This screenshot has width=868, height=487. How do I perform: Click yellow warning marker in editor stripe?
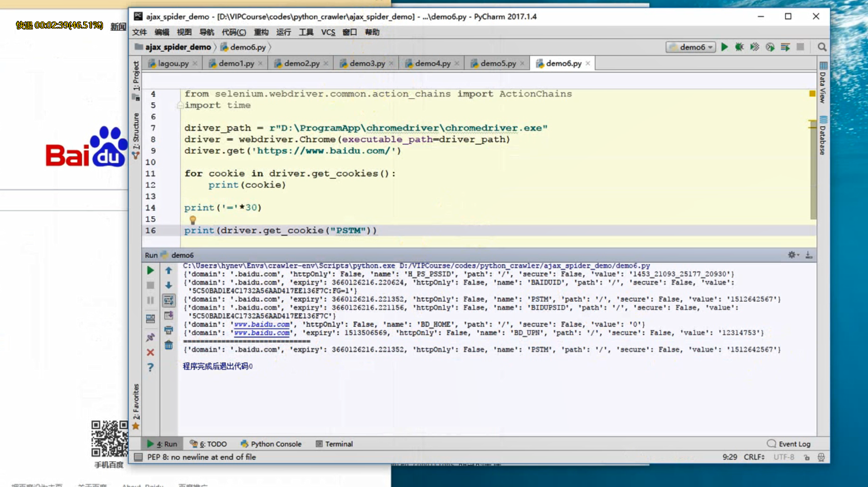coord(812,94)
